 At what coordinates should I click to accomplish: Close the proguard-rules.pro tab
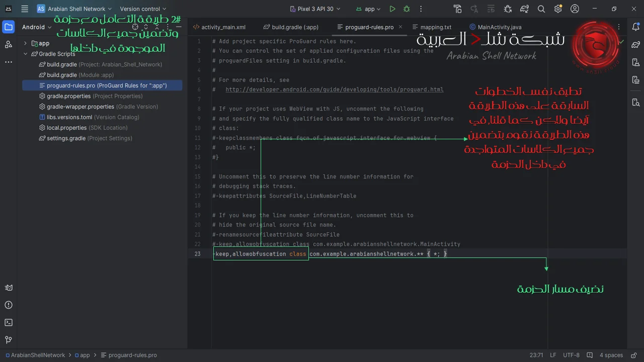pos(400,27)
